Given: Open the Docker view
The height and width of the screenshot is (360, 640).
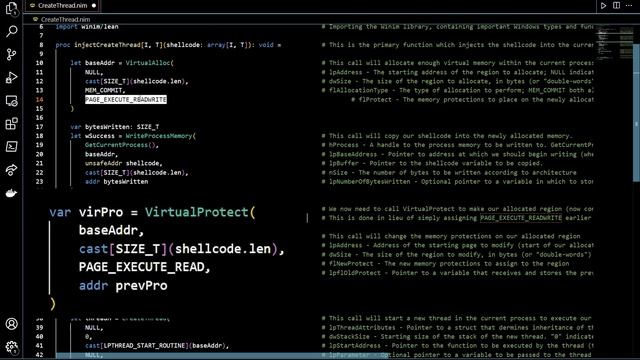Looking at the screenshot, I should coord(11,193).
